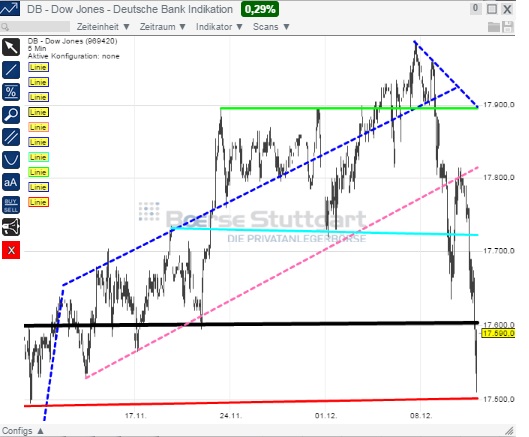The height and width of the screenshot is (437, 529).
Task: Click the third Linie label
Action: 38,97
